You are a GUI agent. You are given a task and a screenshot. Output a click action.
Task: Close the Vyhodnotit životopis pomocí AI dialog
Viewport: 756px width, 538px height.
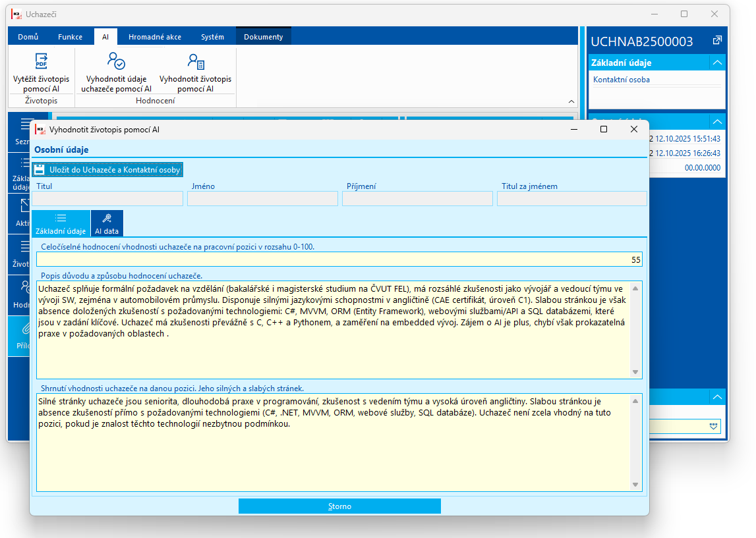(x=634, y=129)
